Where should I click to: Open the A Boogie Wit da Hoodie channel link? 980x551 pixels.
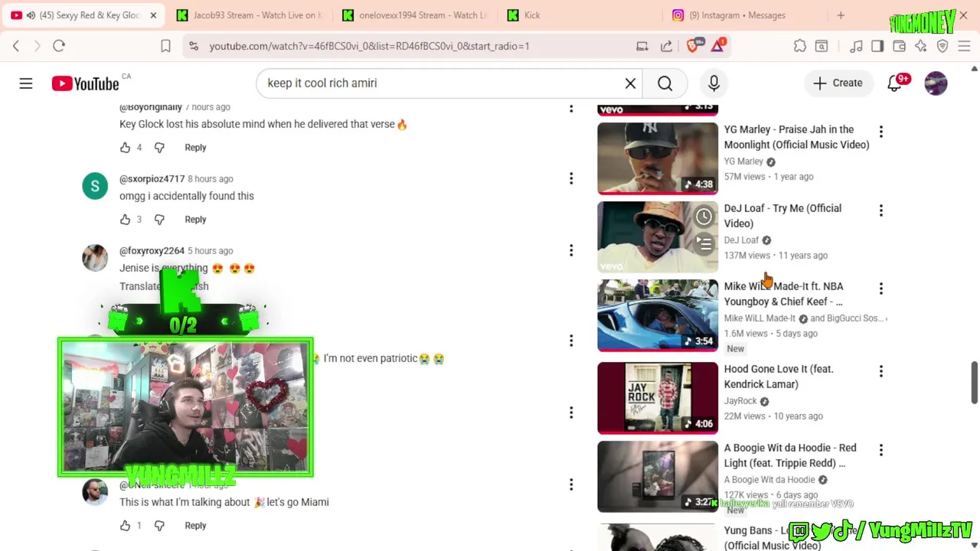pyautogui.click(x=769, y=480)
